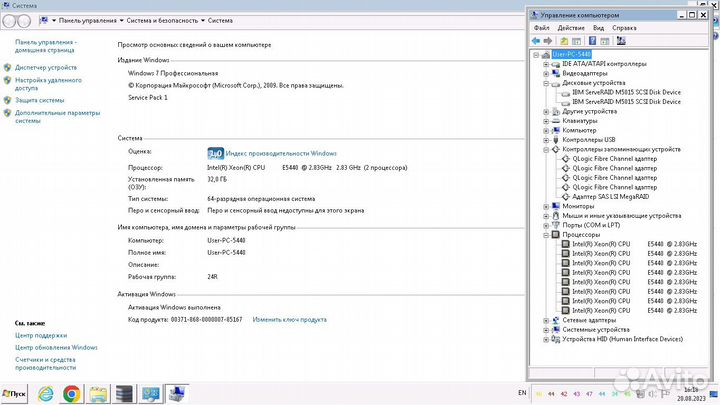The image size is (720, 405).
Task: Click the Пуск start button
Action: (x=14, y=394)
